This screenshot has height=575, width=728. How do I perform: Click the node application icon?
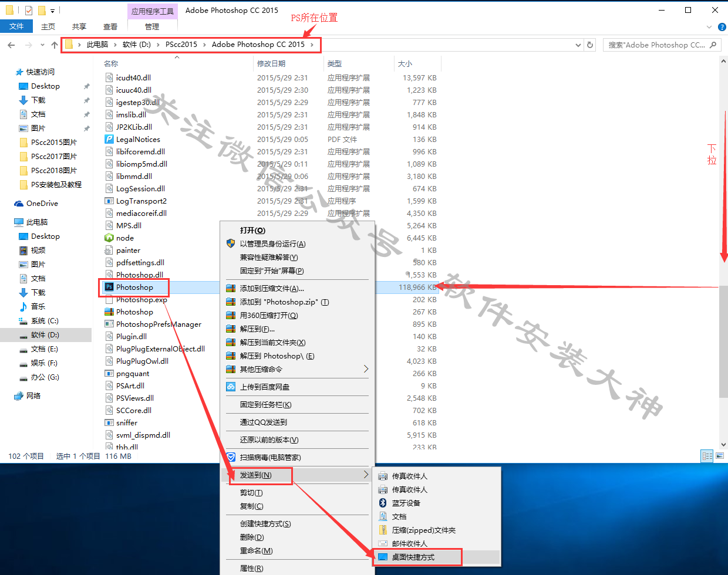(109, 238)
